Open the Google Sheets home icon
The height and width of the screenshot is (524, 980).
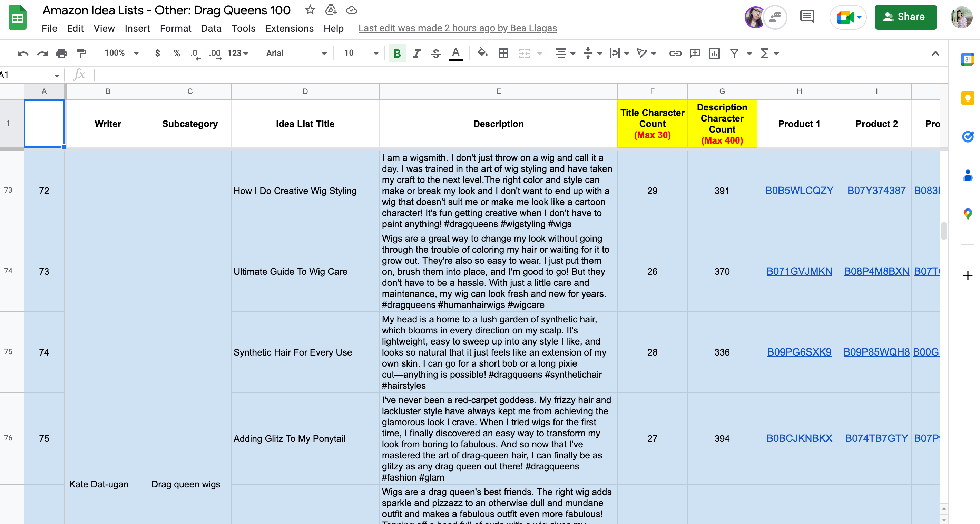pos(18,18)
